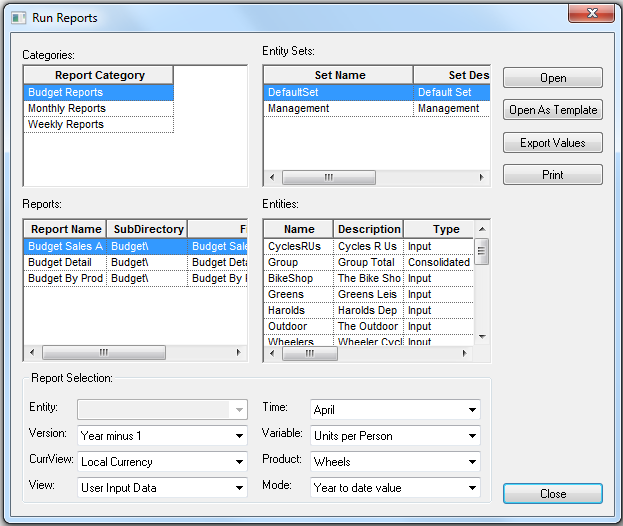Select the Weekly Reports category
The image size is (623, 526).
pos(99,124)
